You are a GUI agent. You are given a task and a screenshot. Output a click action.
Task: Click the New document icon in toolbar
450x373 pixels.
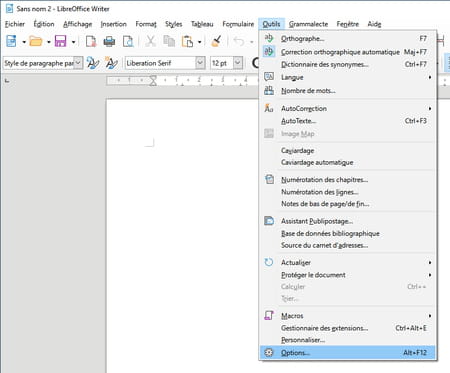(x=11, y=41)
